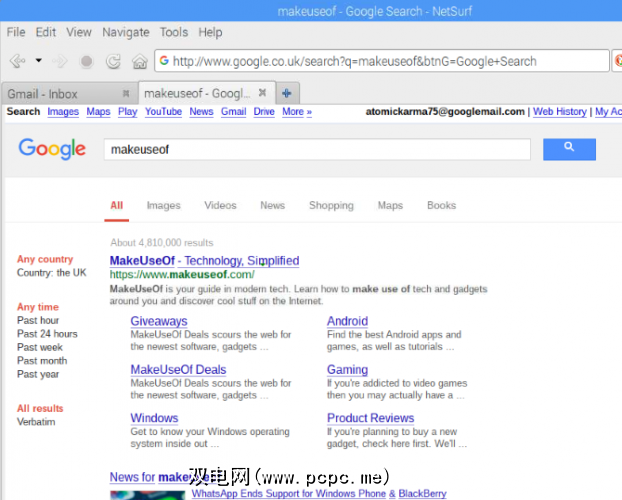The height and width of the screenshot is (500, 622).
Task: Click the blue magnifier search button
Action: tap(569, 150)
